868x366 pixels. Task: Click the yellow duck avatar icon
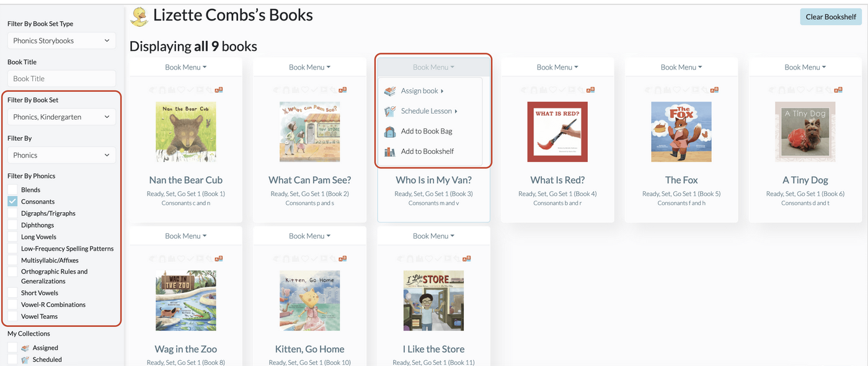click(139, 16)
